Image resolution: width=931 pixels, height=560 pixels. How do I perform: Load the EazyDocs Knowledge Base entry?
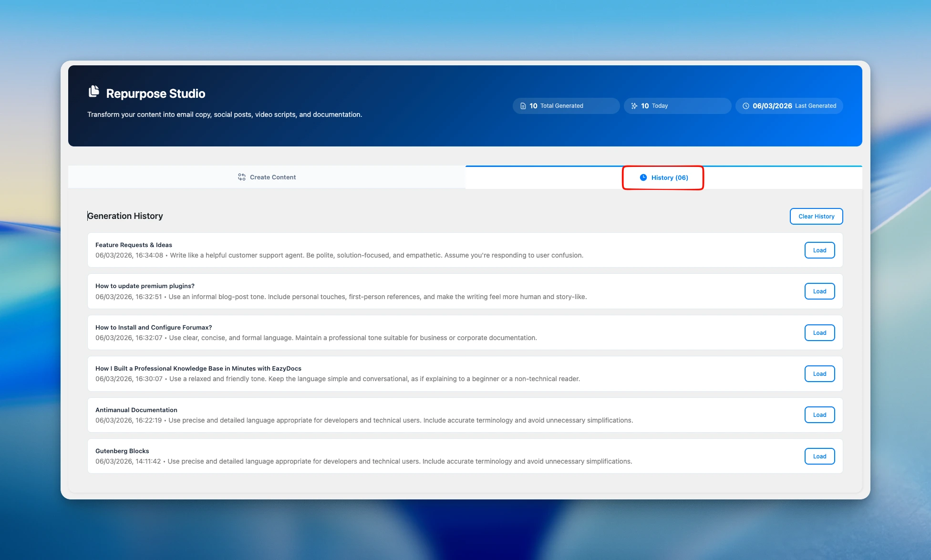[x=819, y=374]
